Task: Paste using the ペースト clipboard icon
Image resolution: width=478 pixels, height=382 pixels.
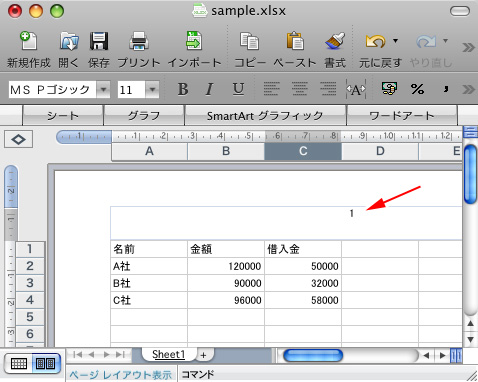Action: point(295,41)
